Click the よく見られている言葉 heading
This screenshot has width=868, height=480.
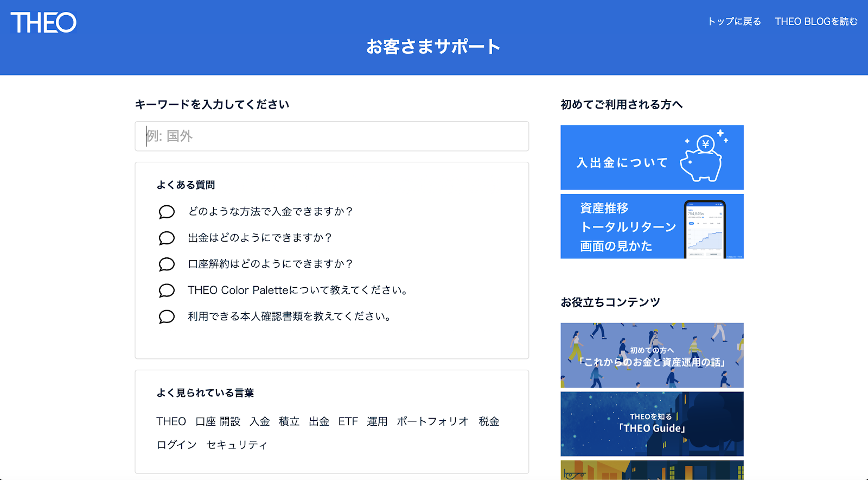[x=205, y=393]
